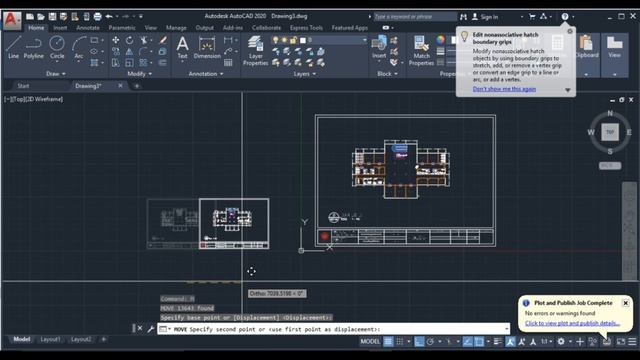
Task: Expand the Layers panel flyout
Action: coord(304,74)
